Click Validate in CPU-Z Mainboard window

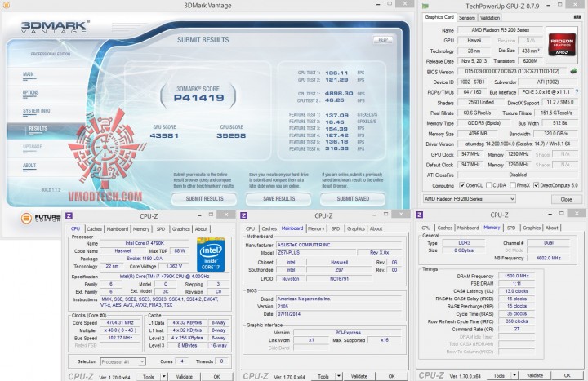359,376
